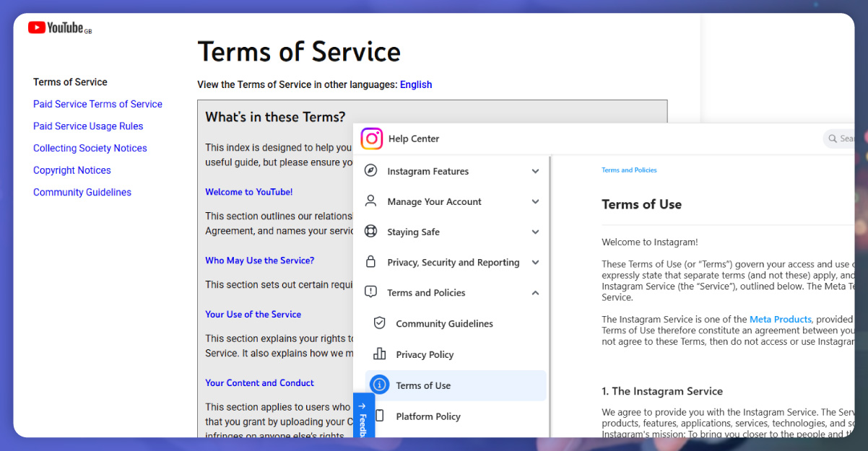Click the padlock icon for Privacy, Security and Reporting
The image size is (868, 451).
(x=370, y=262)
